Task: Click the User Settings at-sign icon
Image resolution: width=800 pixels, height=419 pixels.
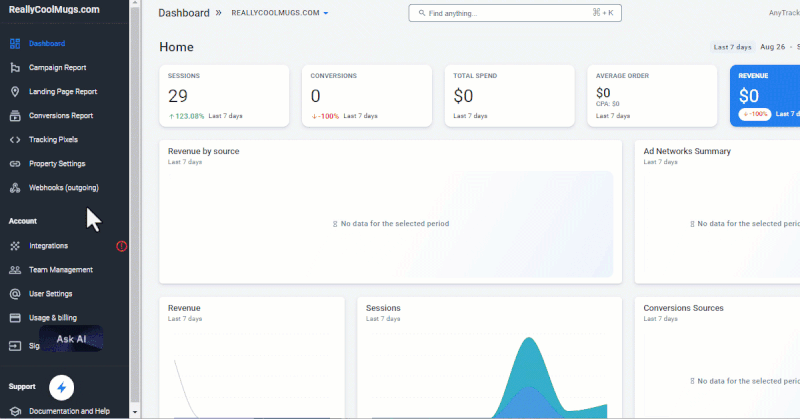Action: click(x=15, y=294)
